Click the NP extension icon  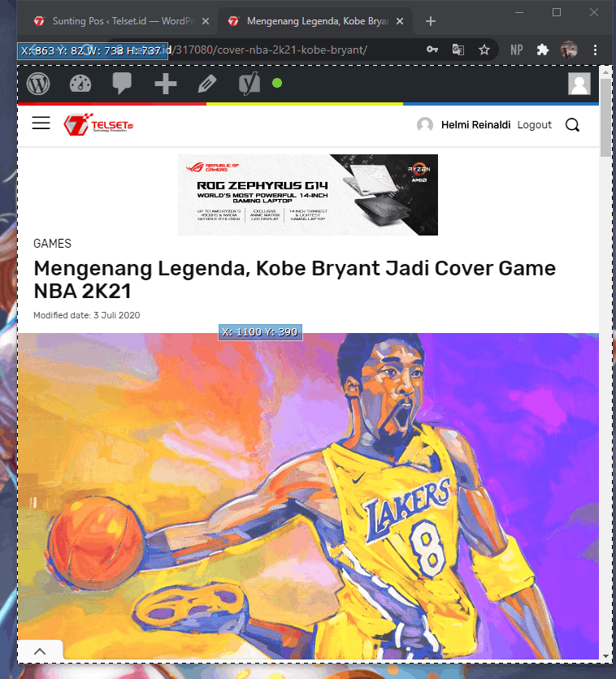(x=516, y=50)
